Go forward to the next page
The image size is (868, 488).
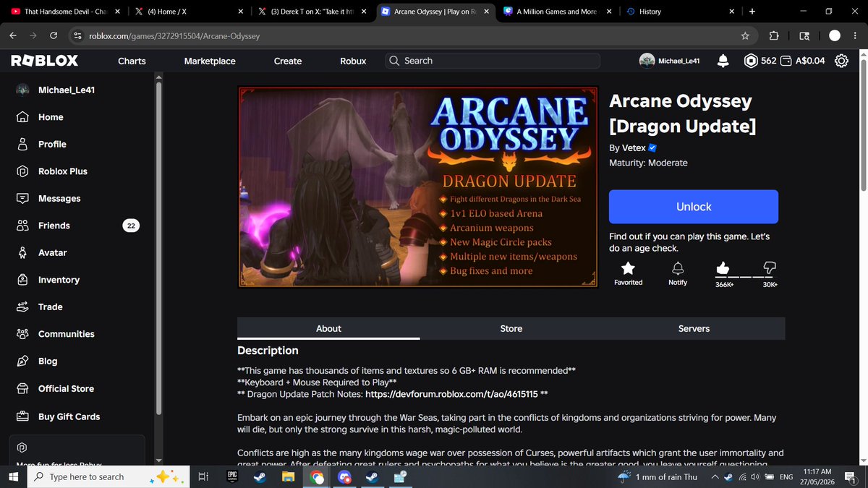click(x=33, y=35)
